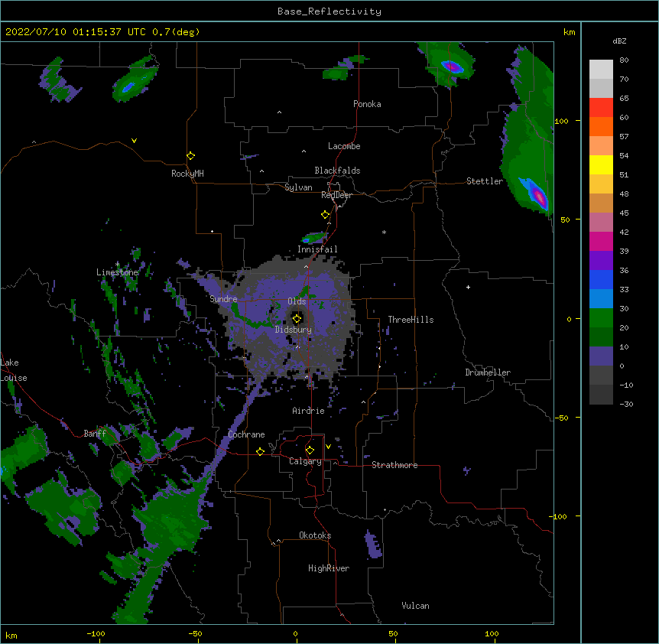Select the RedDeer city label
This screenshot has height=644, width=659.
tap(336, 195)
